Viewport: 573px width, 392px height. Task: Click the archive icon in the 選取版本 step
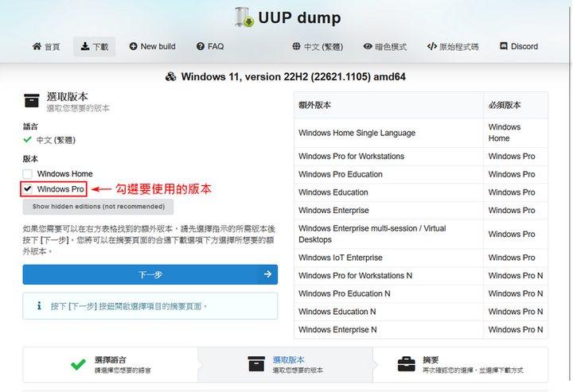(x=256, y=364)
